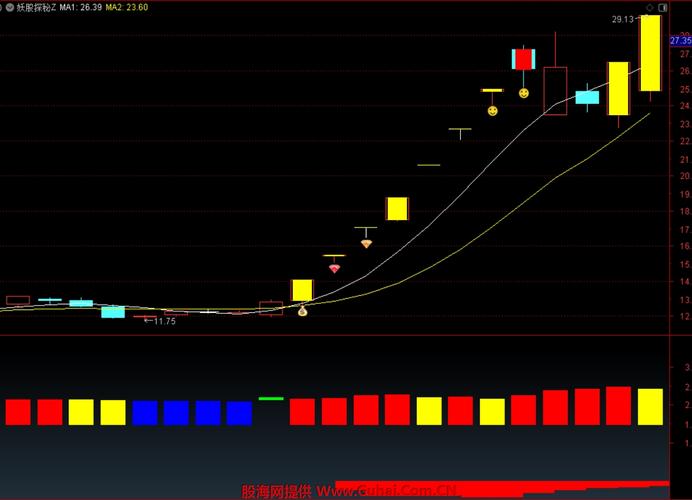This screenshot has height=500, width=692.
Task: Click the hollow red candlestick near price 25
Action: point(555,90)
